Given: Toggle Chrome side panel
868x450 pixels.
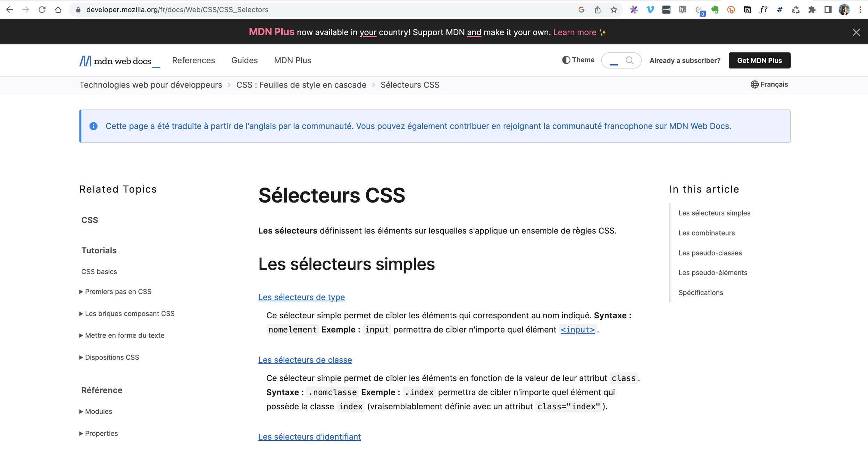Looking at the screenshot, I should click(828, 10).
